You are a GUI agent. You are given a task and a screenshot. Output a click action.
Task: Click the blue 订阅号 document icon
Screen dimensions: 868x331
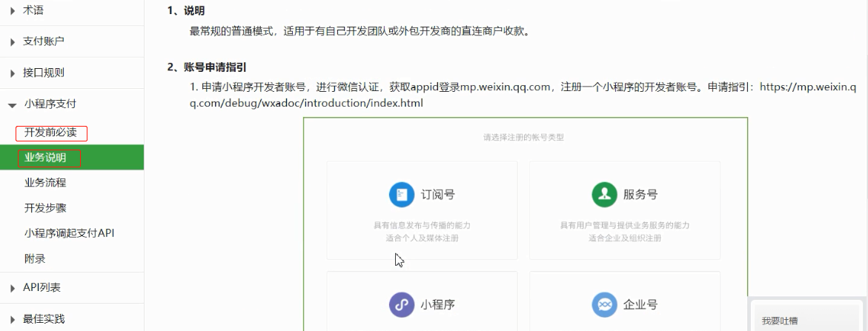[x=402, y=195]
